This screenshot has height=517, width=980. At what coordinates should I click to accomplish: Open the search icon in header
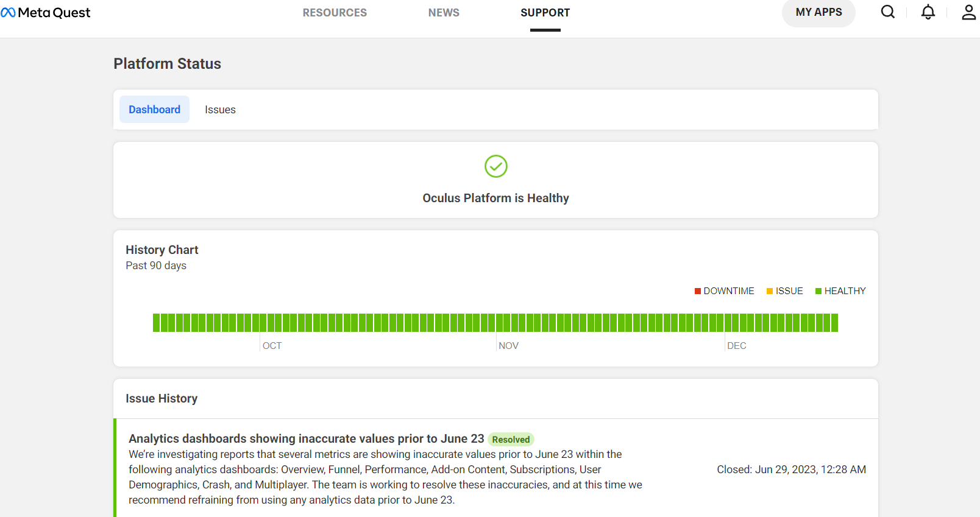pos(888,12)
